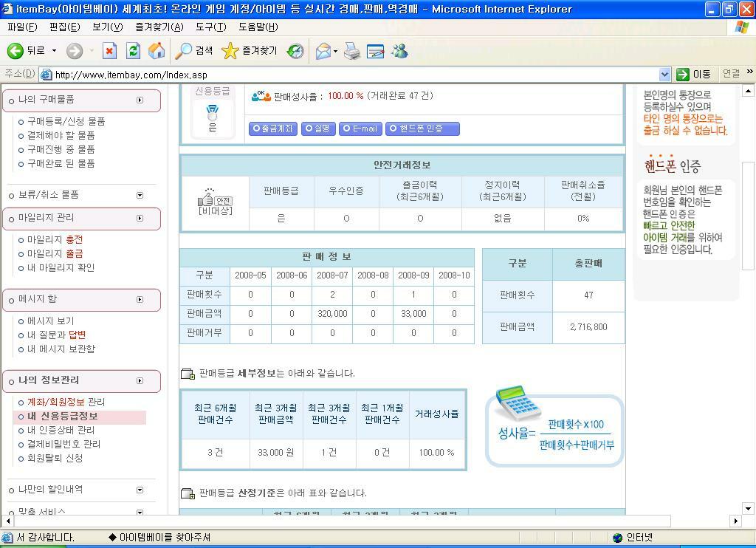Click the Forward green arrow icon
The width and height of the screenshot is (756, 548).
coord(75,51)
